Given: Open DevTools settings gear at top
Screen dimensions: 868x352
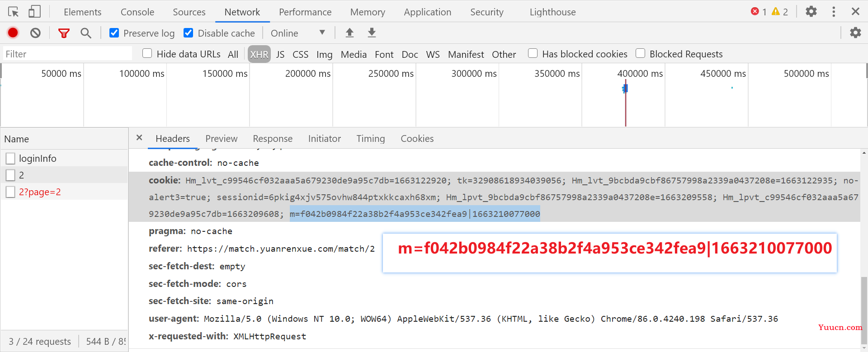Looking at the screenshot, I should click(811, 11).
